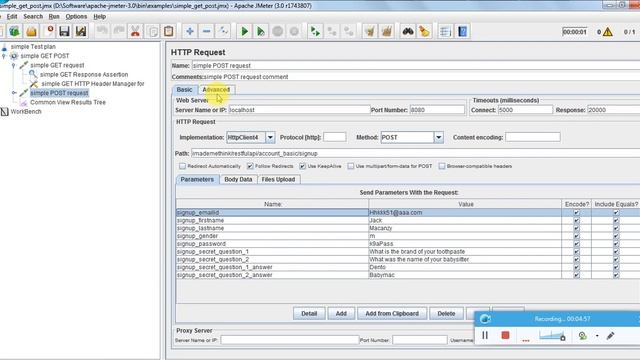Collapse the simple GET POST tree node

click(x=4, y=56)
